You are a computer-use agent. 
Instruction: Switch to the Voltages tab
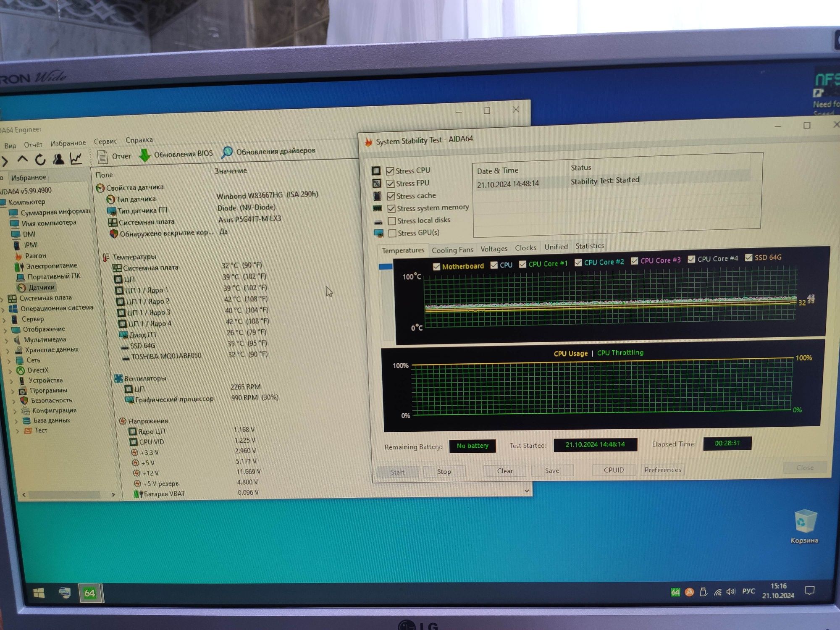[494, 249]
